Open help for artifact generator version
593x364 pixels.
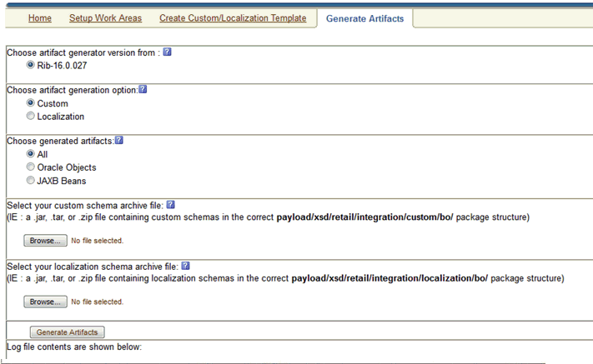(167, 52)
